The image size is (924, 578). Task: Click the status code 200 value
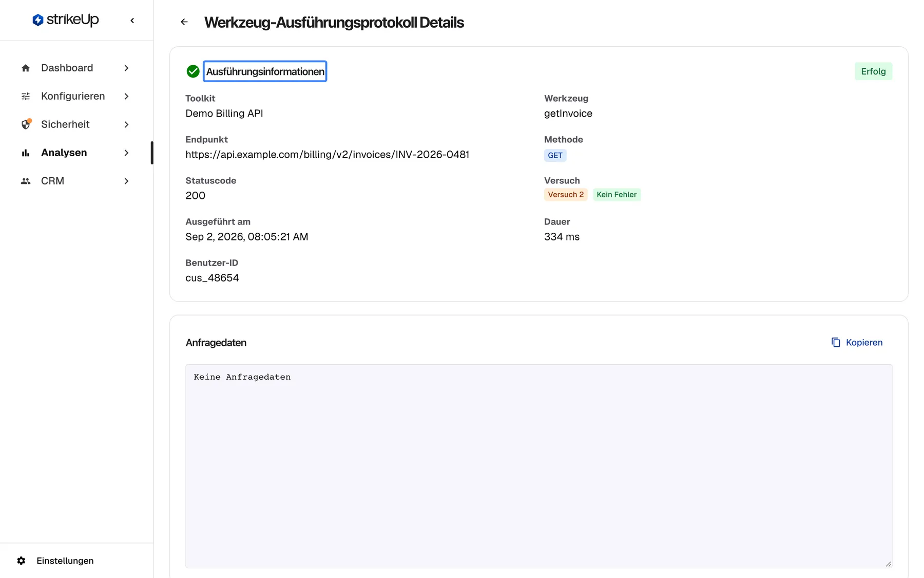pyautogui.click(x=195, y=196)
